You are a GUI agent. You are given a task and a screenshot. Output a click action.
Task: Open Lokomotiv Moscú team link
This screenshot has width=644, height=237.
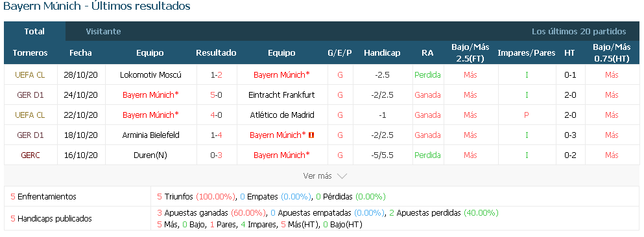[x=150, y=75]
